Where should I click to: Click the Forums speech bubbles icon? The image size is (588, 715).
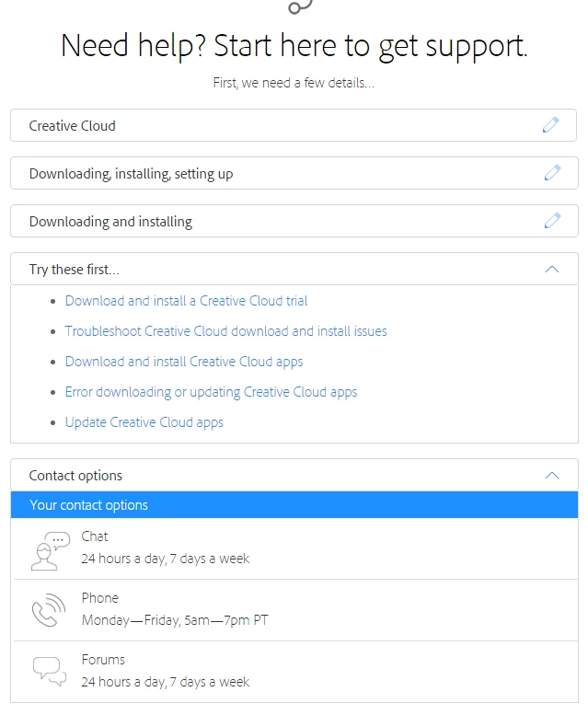pos(49,671)
